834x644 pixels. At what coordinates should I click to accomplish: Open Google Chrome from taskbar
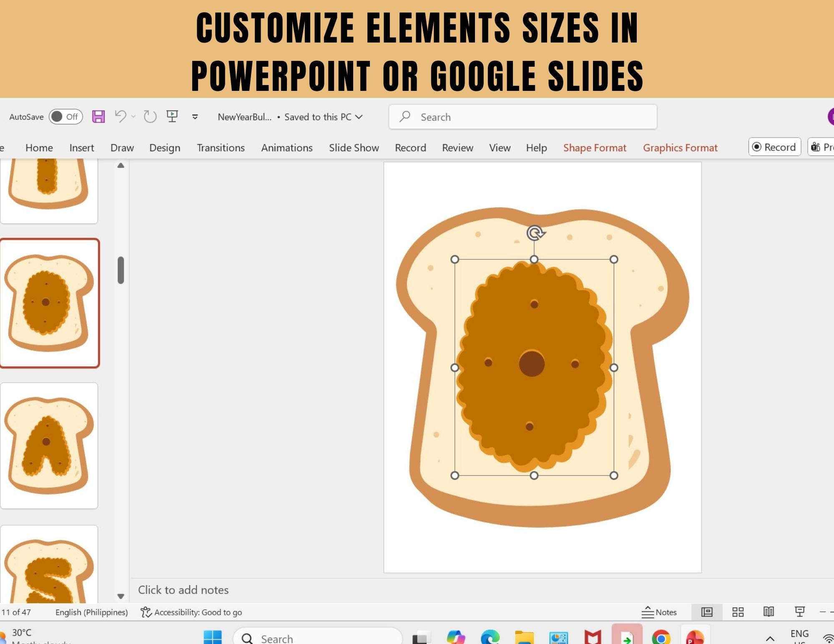pos(661,637)
